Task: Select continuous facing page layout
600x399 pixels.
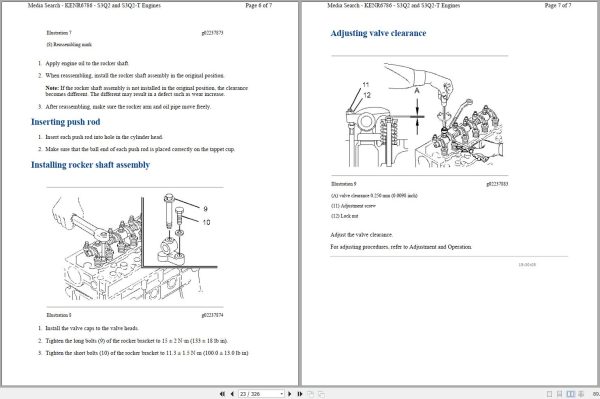Action: pos(581,394)
